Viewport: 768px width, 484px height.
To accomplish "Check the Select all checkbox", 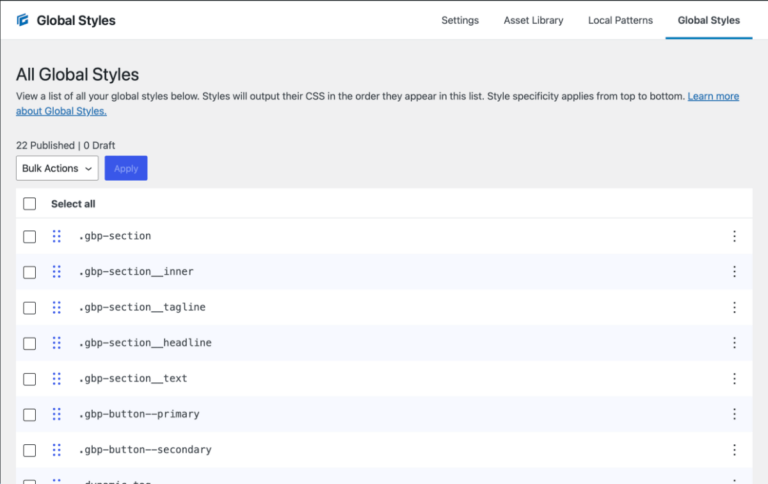I will click(x=29, y=204).
